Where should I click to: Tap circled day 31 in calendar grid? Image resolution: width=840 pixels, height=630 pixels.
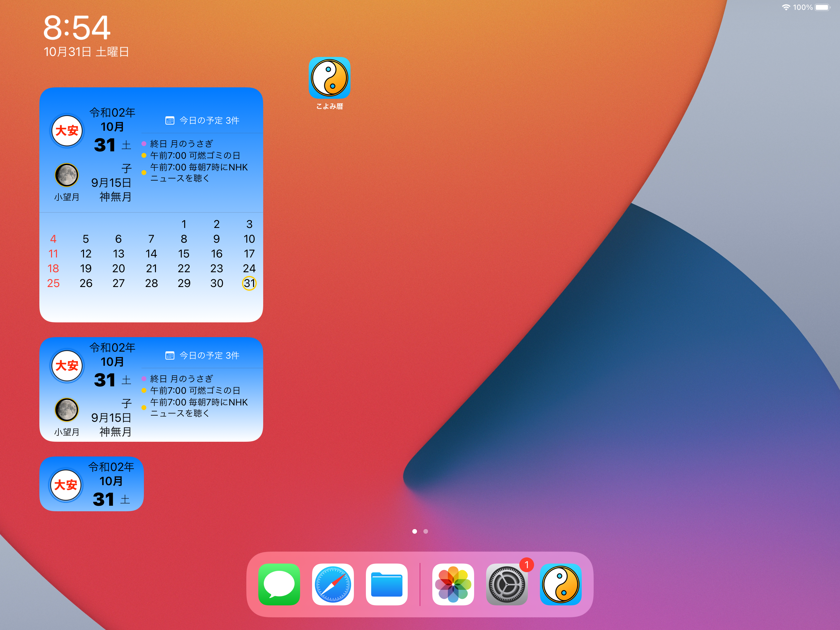tap(249, 283)
